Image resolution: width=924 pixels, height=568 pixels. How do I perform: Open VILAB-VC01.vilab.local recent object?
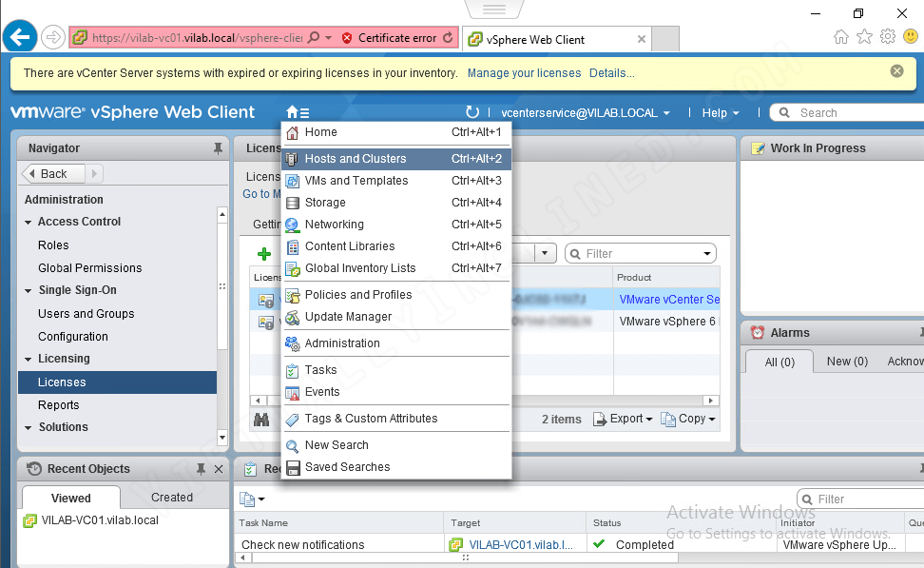[91, 520]
